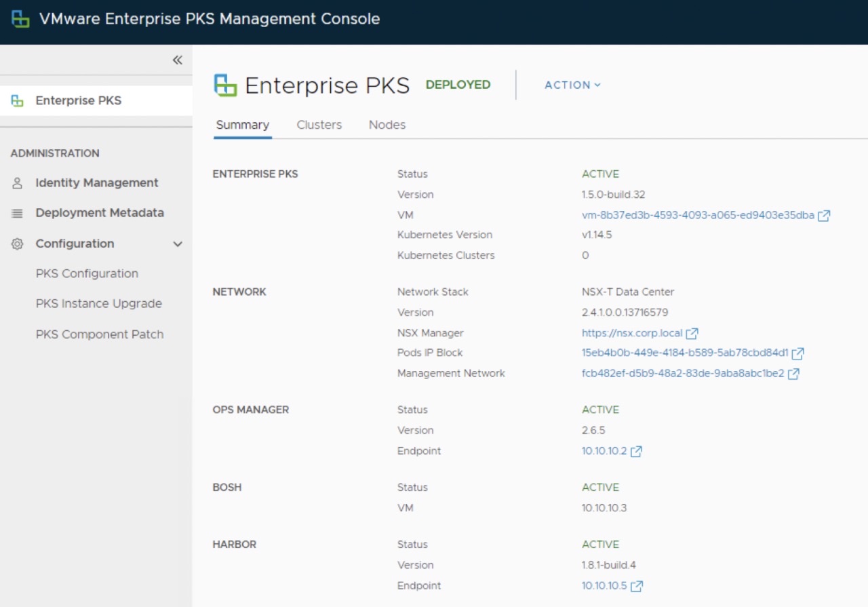The height and width of the screenshot is (607, 868).
Task: Click the Configuration gear icon
Action: (18, 244)
